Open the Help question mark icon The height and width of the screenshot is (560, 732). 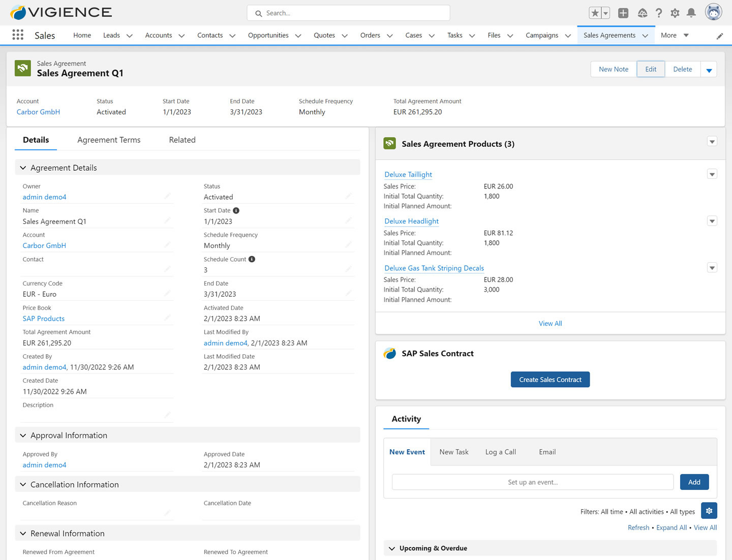tap(659, 13)
